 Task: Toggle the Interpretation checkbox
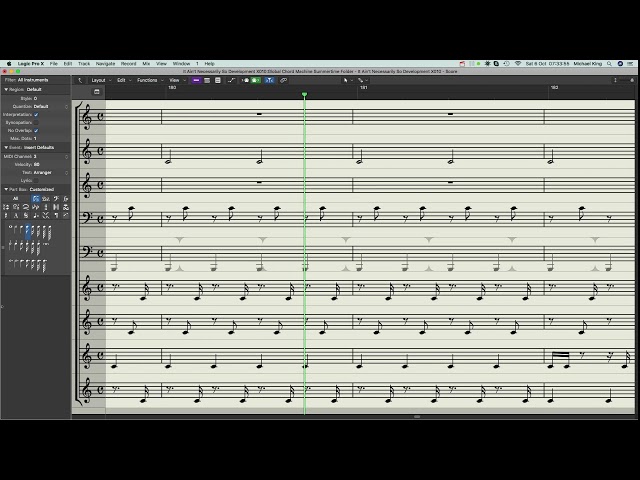36,115
